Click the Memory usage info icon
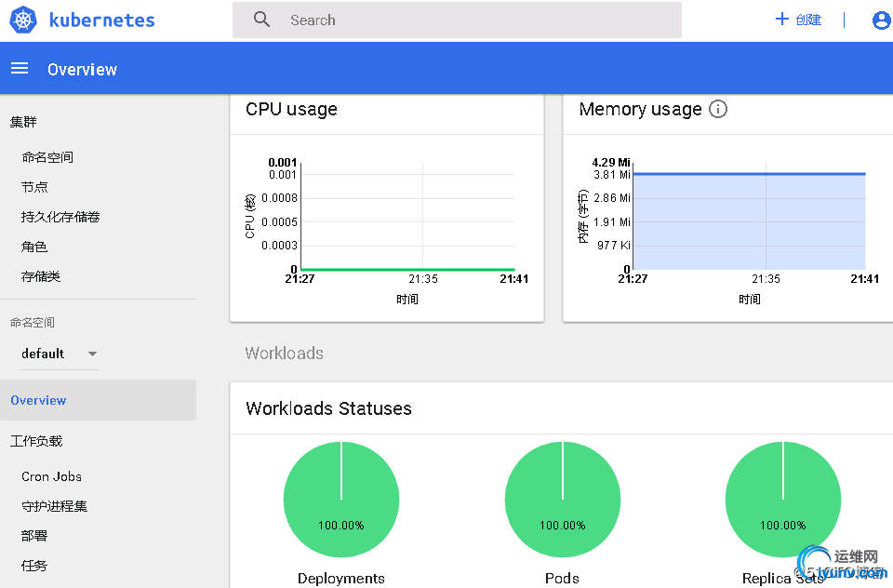The width and height of the screenshot is (893, 588). pos(718,109)
